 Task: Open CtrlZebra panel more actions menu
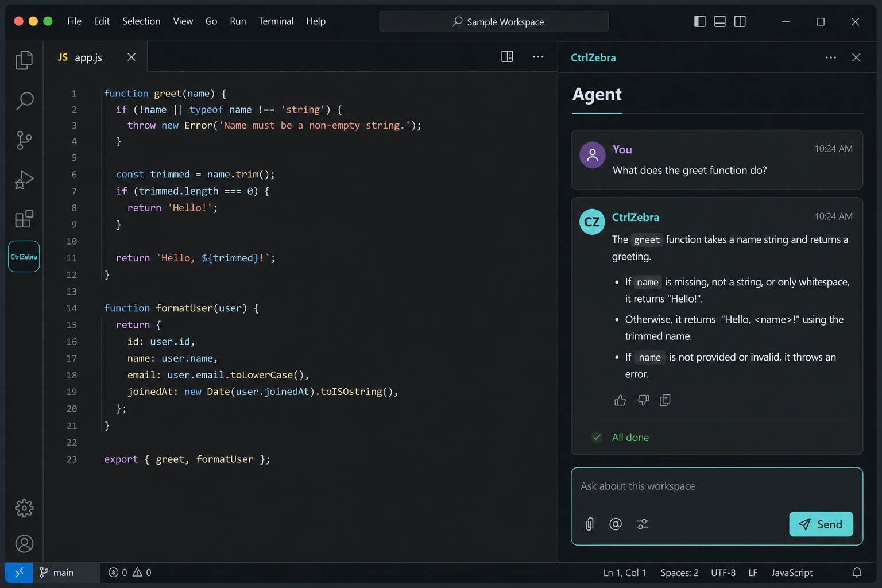pyautogui.click(x=831, y=57)
